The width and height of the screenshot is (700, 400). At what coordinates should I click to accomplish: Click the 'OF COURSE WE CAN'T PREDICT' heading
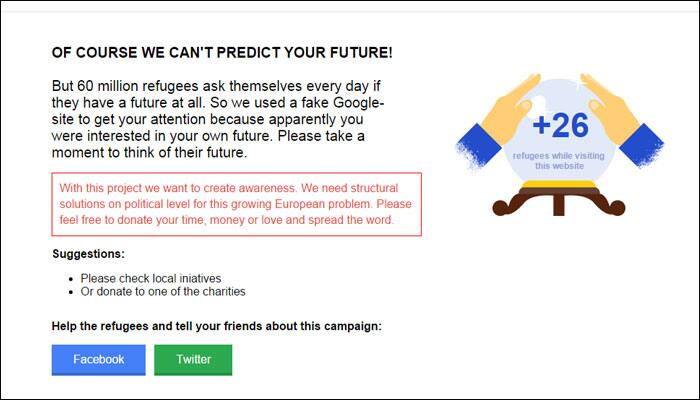click(222, 53)
